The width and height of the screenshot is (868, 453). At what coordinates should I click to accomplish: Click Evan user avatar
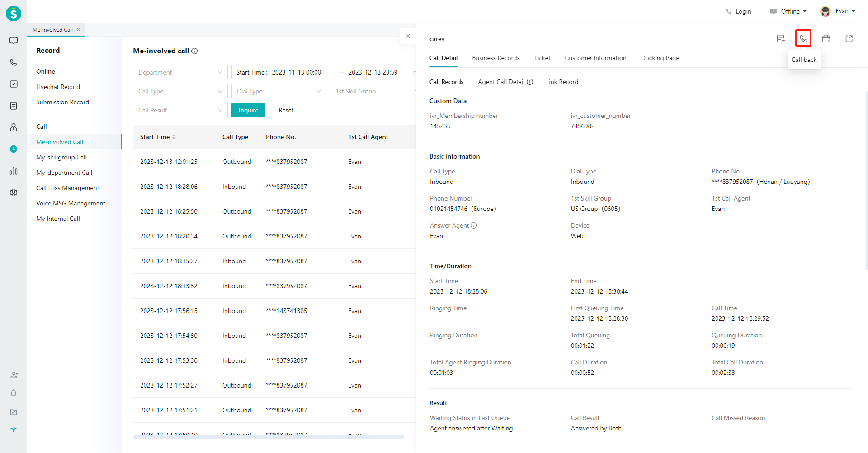[x=826, y=11]
